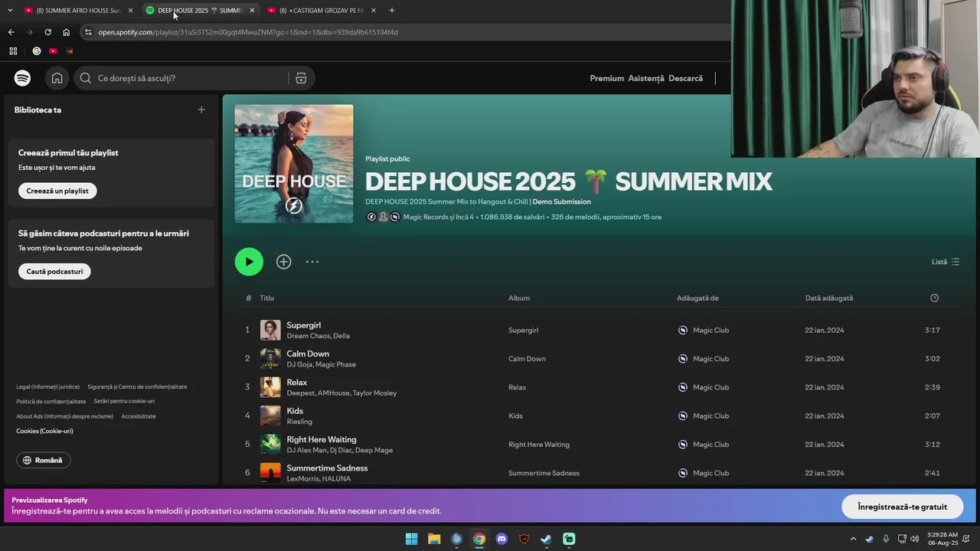Click the duration clock column icon

[x=934, y=298]
